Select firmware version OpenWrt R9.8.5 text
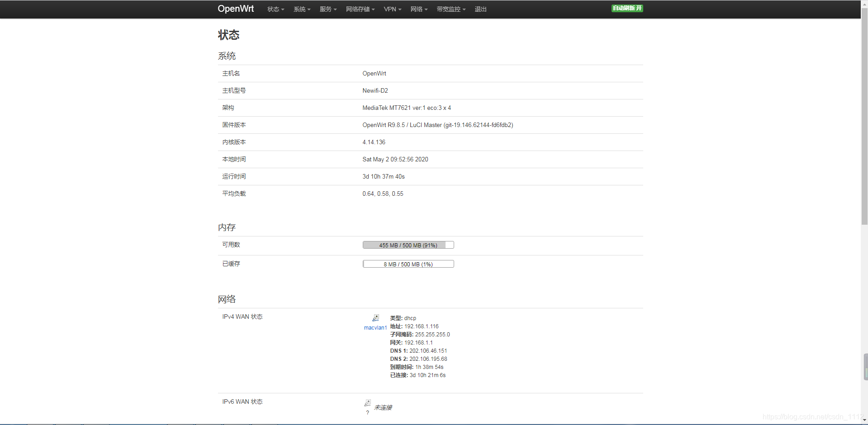The width and height of the screenshot is (868, 425). (x=437, y=125)
